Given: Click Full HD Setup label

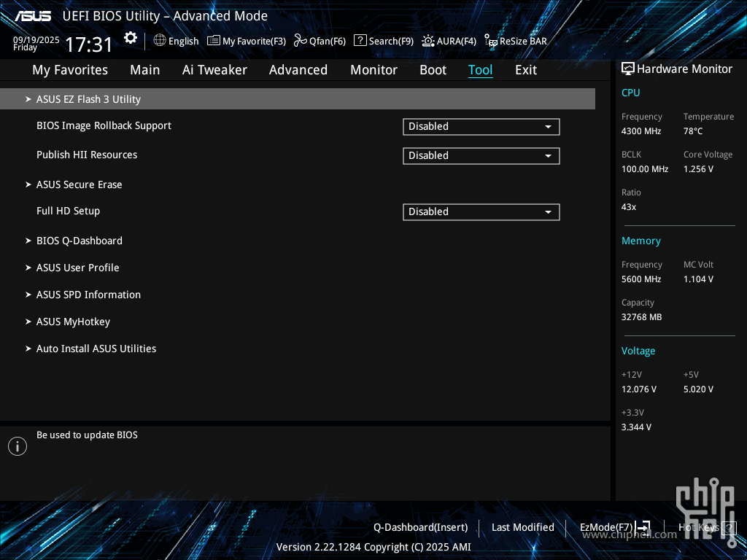Looking at the screenshot, I should [68, 211].
